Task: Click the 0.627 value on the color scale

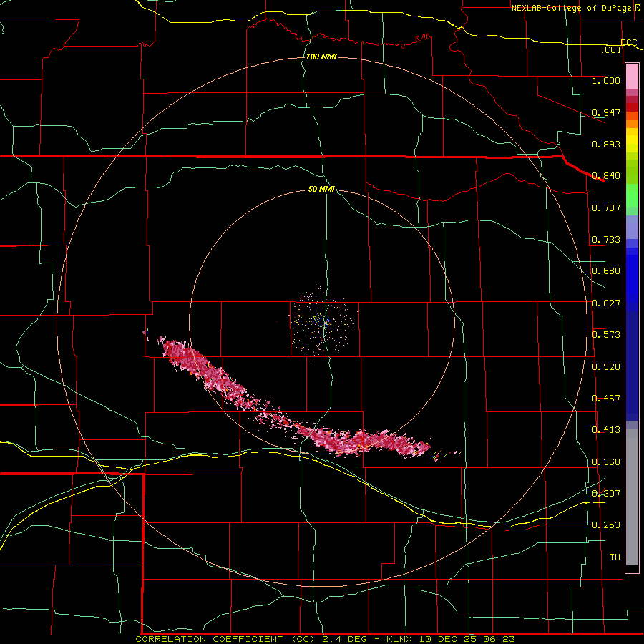Action: point(606,303)
